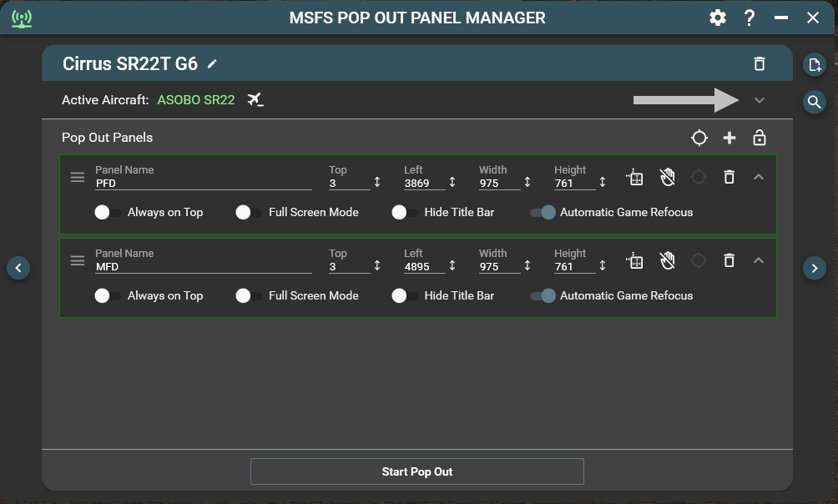
Task: Delete the Cirrus SR22T G6 profile
Action: click(759, 63)
